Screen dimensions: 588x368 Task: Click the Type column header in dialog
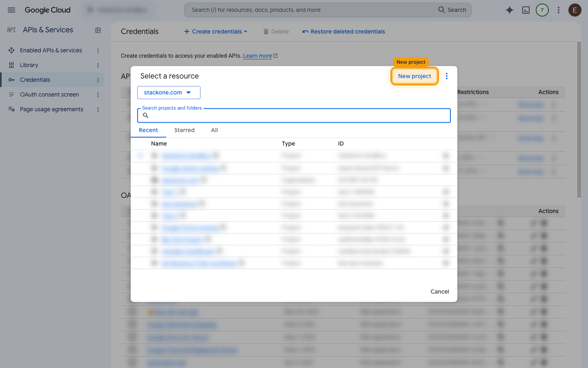288,144
